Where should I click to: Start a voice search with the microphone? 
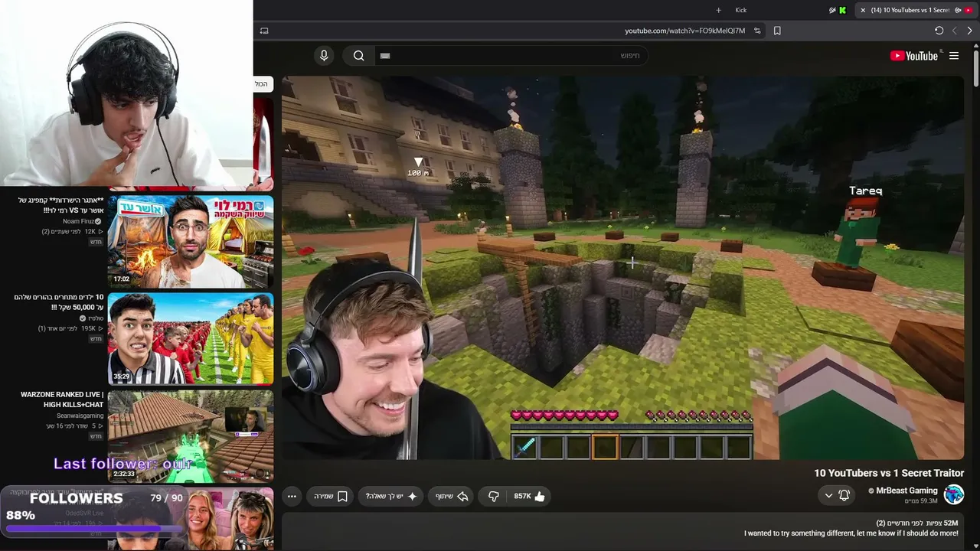(x=324, y=56)
